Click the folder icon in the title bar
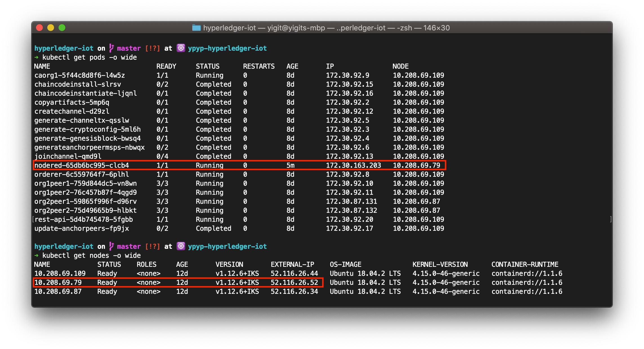 [x=196, y=28]
